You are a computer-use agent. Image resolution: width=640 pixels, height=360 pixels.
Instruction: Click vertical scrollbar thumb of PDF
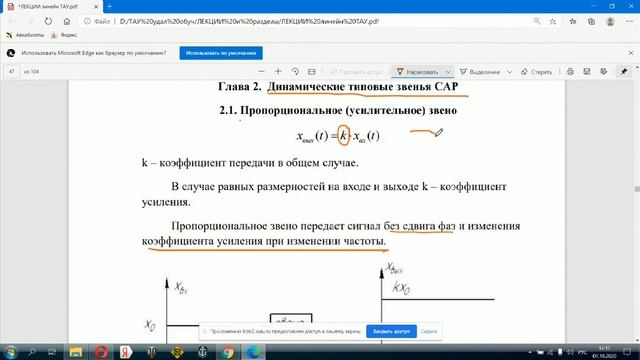coord(637,189)
